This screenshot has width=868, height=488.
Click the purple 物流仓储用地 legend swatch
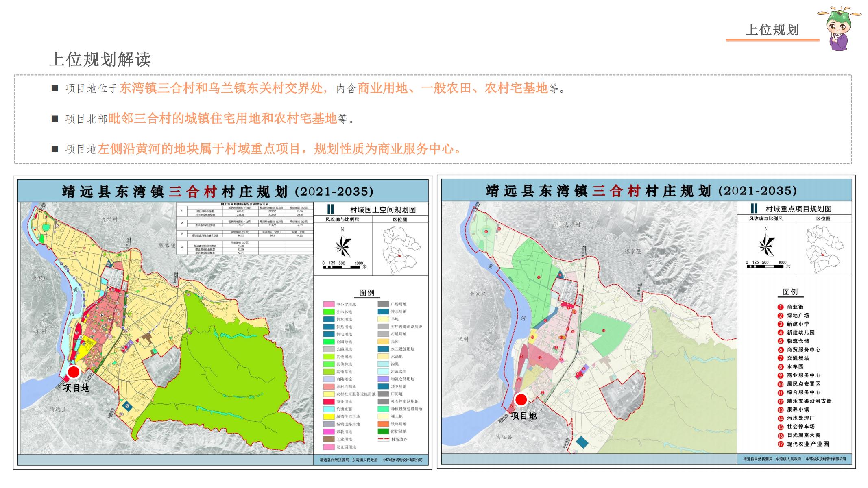click(383, 379)
